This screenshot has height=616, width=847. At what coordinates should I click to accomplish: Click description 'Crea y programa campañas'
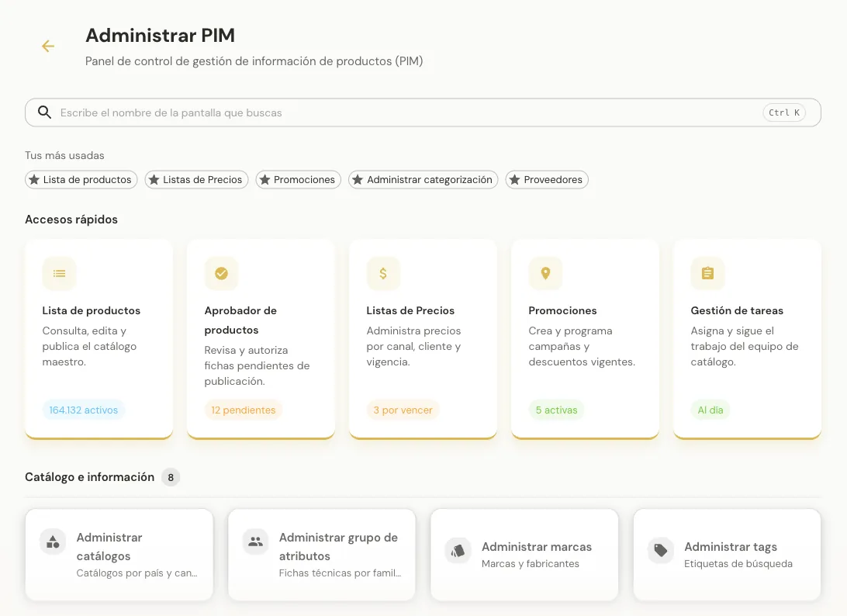coord(582,346)
